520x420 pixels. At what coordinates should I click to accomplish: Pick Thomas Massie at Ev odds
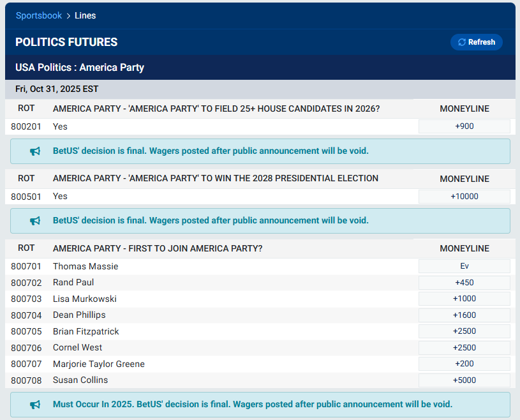pyautogui.click(x=464, y=266)
